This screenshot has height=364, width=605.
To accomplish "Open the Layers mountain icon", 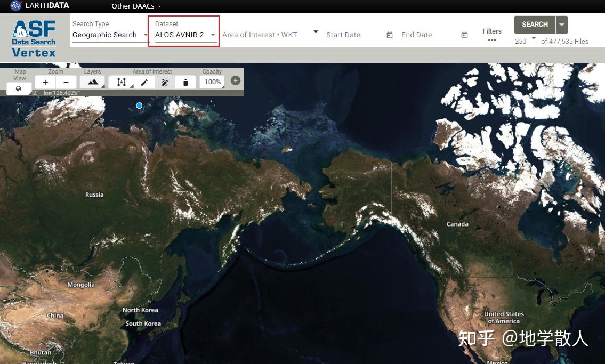I will pos(92,82).
